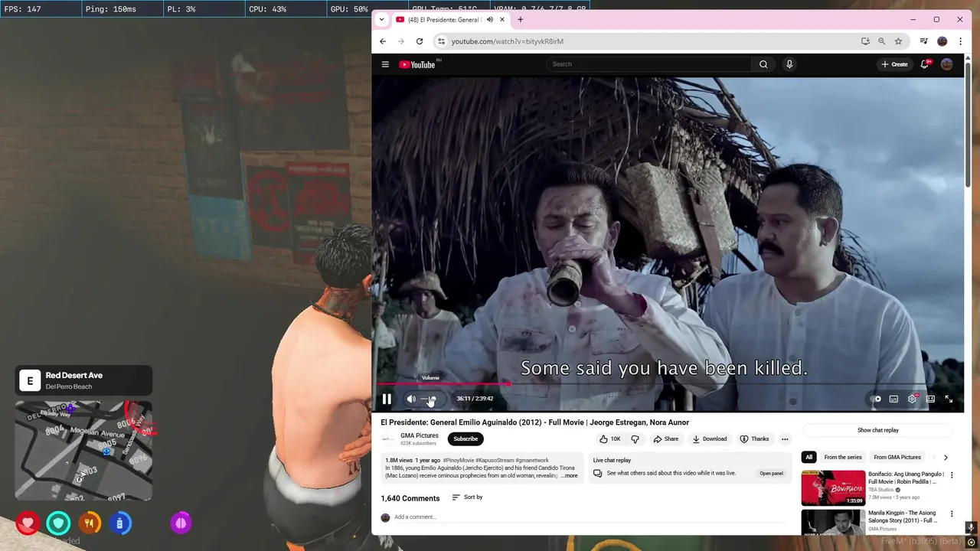Expand description with ...more
Image resolution: width=980 pixels, height=551 pixels.
click(570, 476)
